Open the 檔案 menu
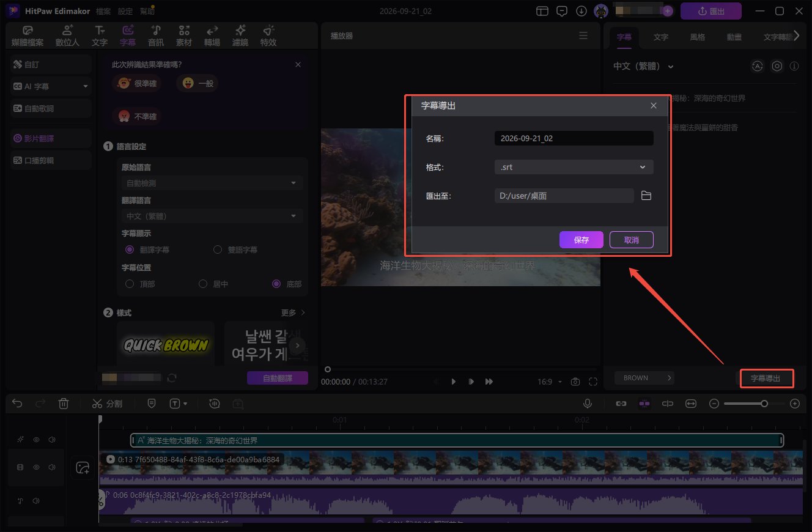The image size is (812, 532). pyautogui.click(x=103, y=11)
